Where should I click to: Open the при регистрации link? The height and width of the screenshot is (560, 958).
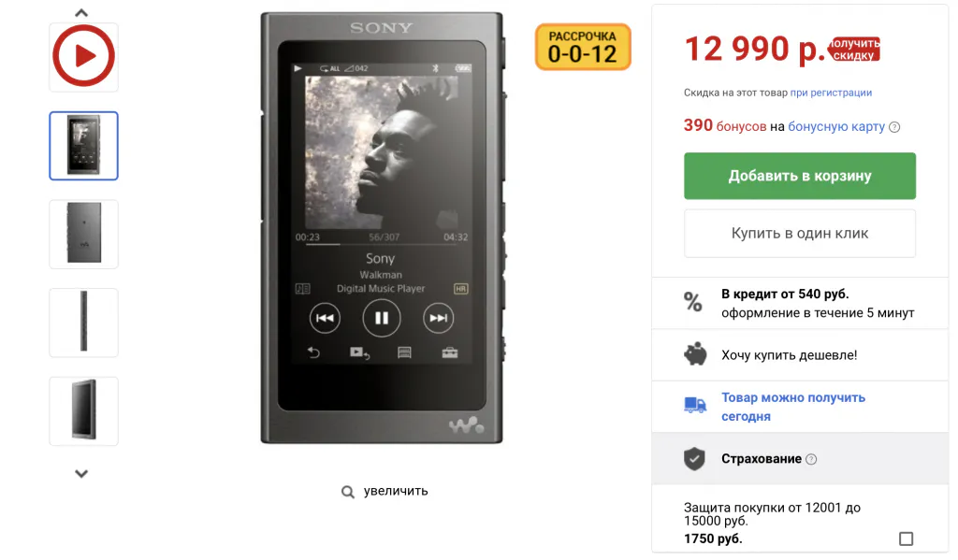tap(831, 93)
